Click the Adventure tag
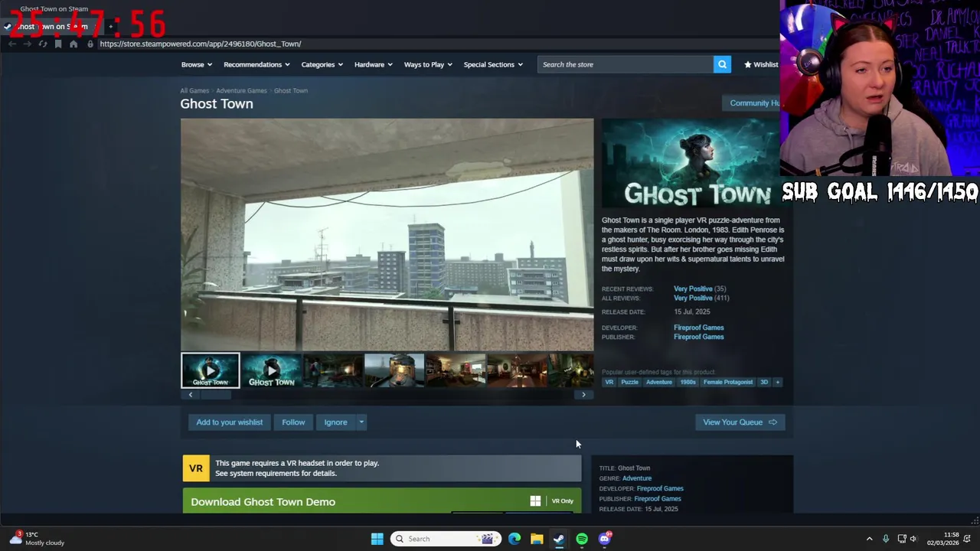 click(x=658, y=382)
